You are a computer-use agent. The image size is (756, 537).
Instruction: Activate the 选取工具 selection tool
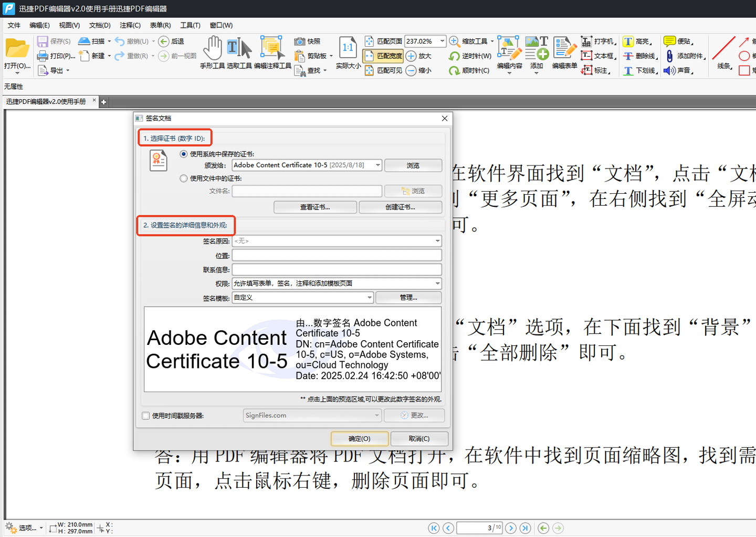[239, 53]
